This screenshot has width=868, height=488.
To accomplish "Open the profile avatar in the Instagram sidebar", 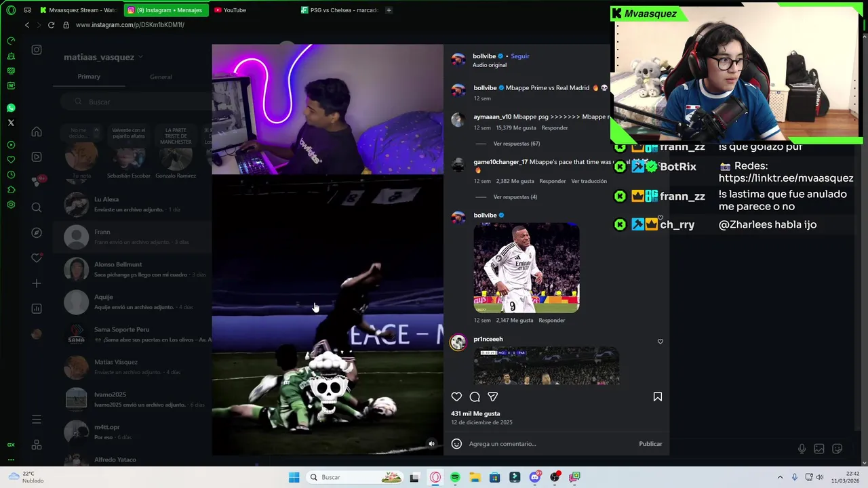I will 37,333.
